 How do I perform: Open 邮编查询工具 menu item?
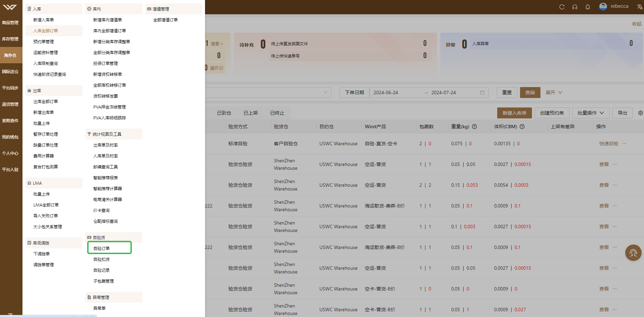point(106,167)
